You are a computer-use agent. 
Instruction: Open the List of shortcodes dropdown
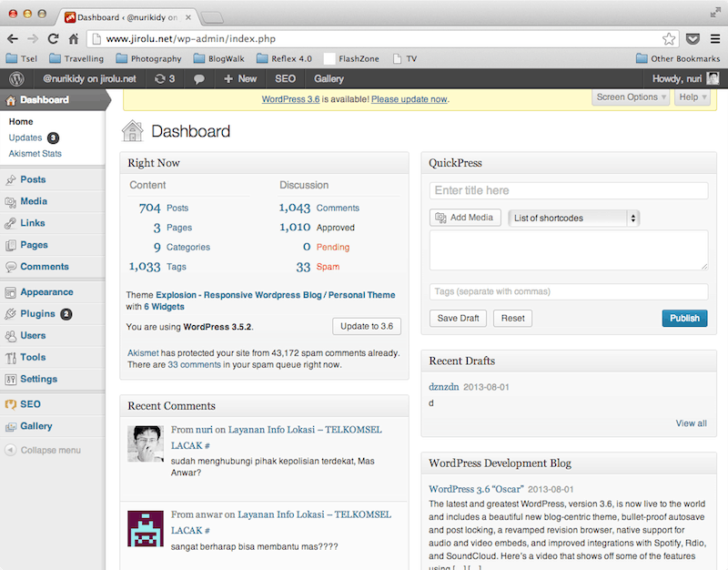[573, 219]
